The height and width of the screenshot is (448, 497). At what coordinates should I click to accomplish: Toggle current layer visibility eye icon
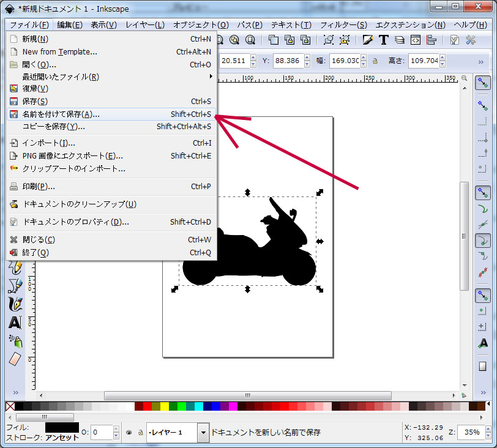pos(129,432)
